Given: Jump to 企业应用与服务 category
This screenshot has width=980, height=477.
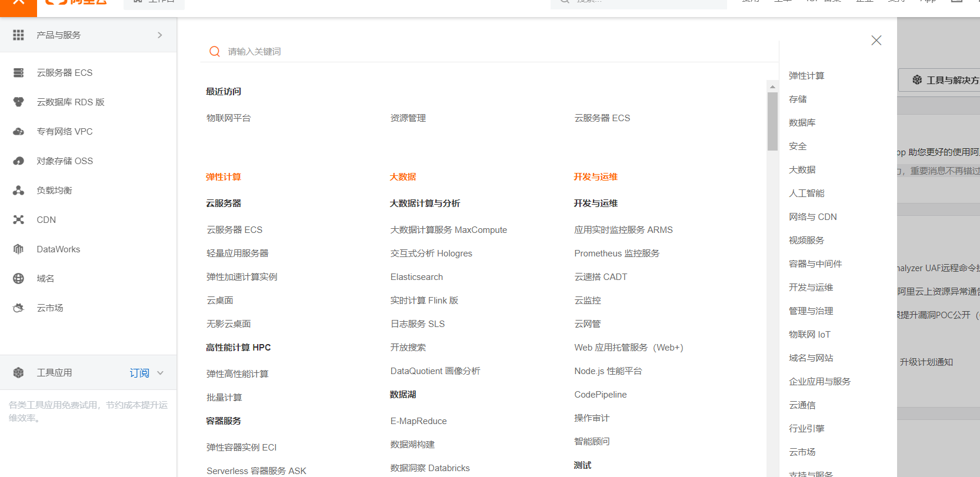Looking at the screenshot, I should (x=820, y=382).
